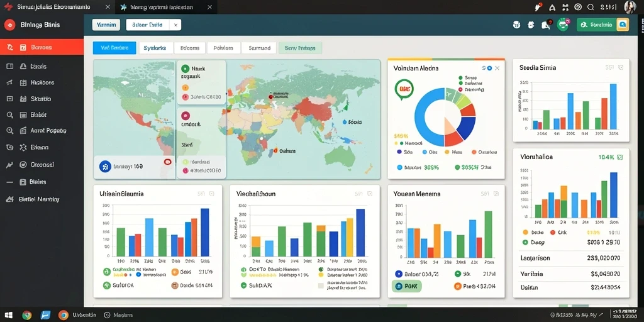The height and width of the screenshot is (322, 644).
Task: Open the Chrome icon in the taskbar
Action: [26, 315]
